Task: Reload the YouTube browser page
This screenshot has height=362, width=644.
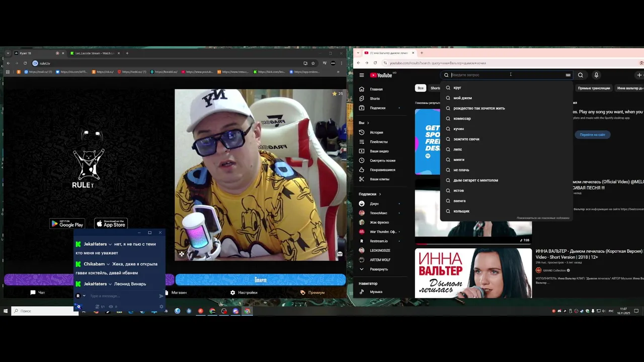Action: pyautogui.click(x=375, y=63)
